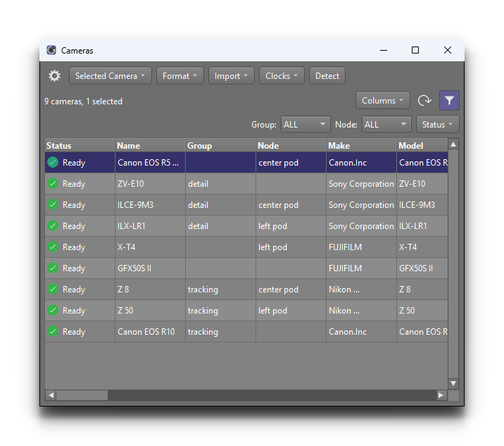Expand the Group filter combo box
504x446 pixels.
pos(305,124)
